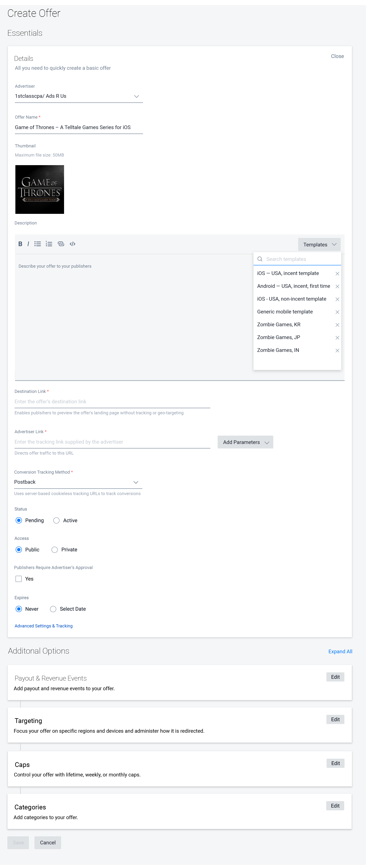
Task: Remove iOS - USA, non-incent template
Action: pos(337,299)
